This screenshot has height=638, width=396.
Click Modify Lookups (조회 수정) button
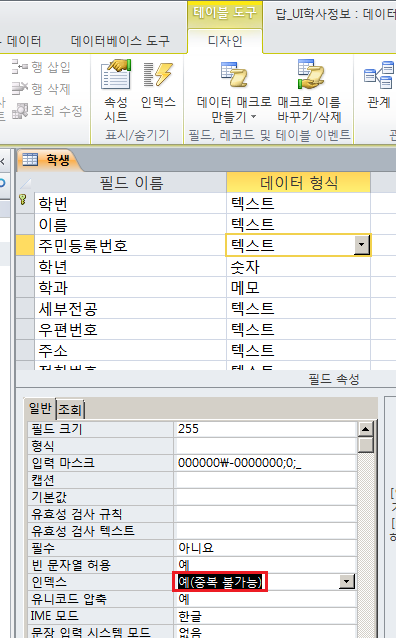[47, 111]
